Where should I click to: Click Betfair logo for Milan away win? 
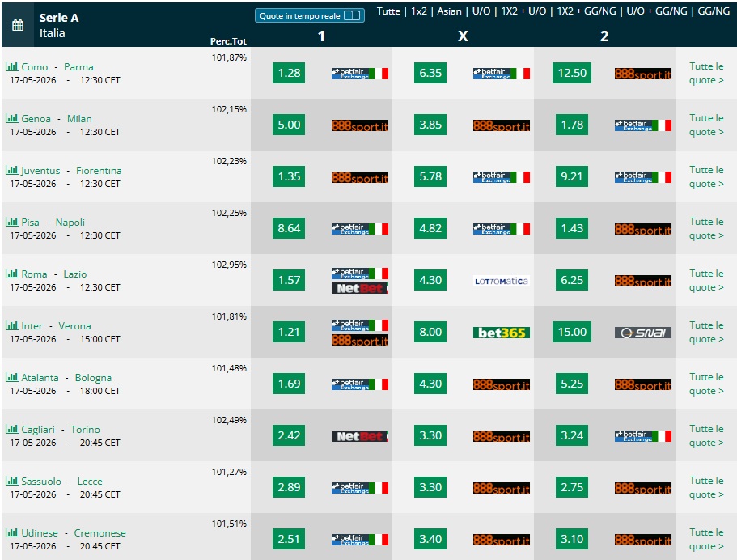pyautogui.click(x=642, y=125)
